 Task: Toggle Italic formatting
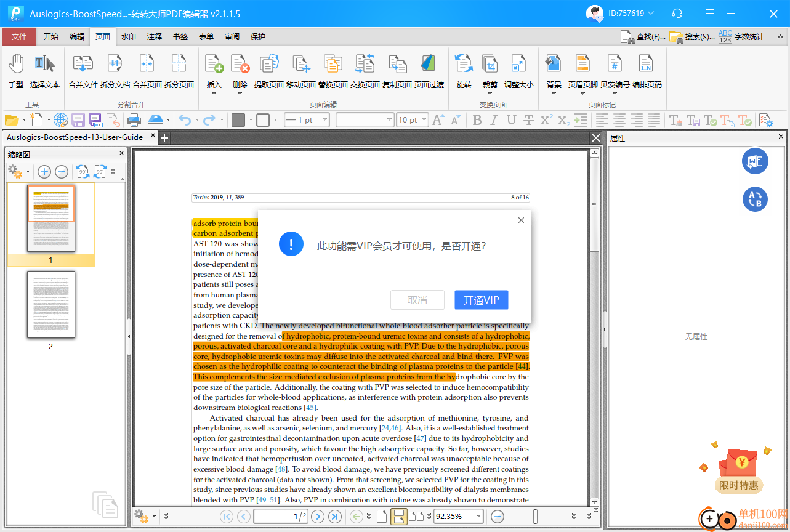[494, 120]
